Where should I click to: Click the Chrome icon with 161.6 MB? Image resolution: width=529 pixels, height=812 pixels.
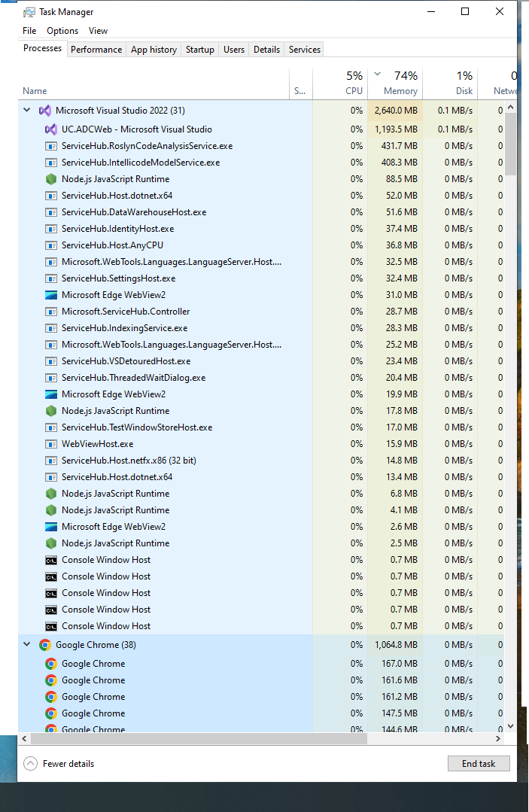coord(50,680)
